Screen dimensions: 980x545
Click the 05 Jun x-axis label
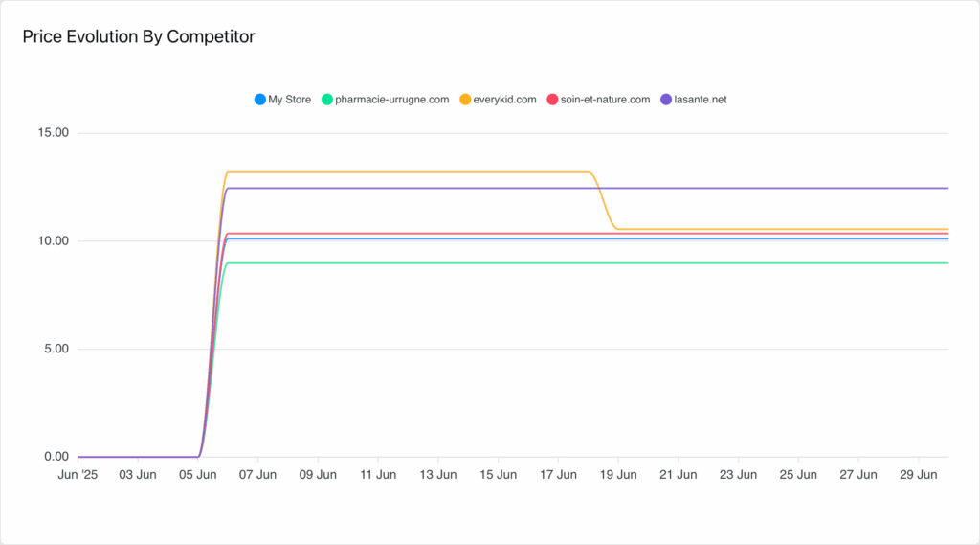tap(197, 475)
